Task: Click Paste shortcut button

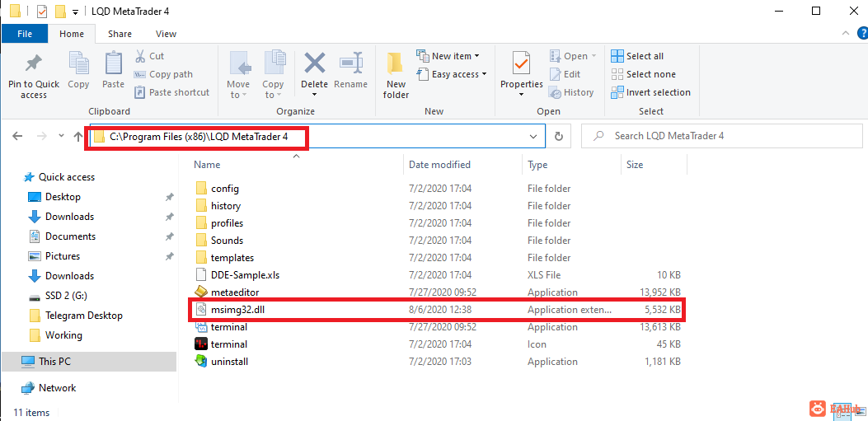Action: [x=171, y=92]
